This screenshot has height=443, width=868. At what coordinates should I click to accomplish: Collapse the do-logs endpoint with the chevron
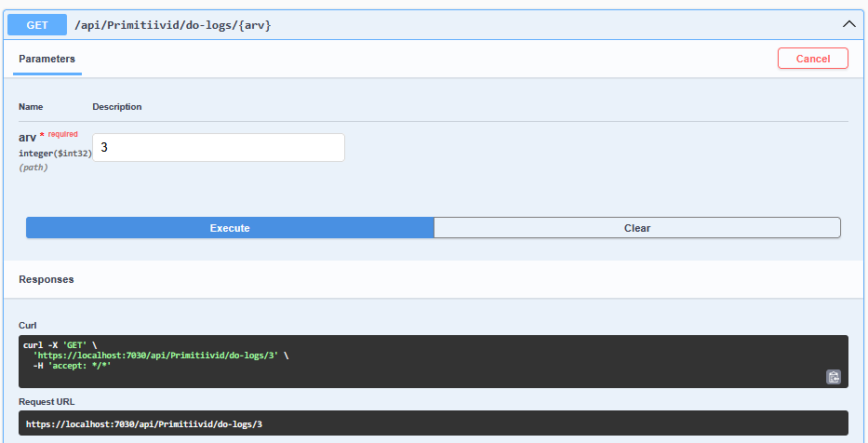(848, 25)
